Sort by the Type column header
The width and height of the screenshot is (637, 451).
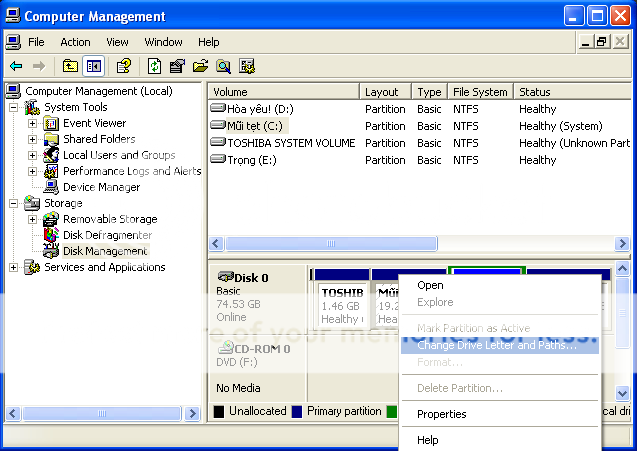[430, 92]
